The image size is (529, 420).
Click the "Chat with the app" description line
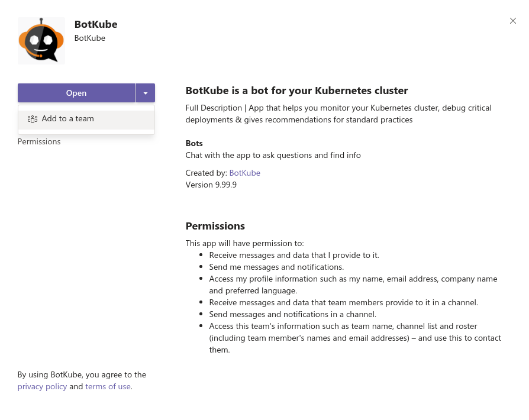click(273, 154)
